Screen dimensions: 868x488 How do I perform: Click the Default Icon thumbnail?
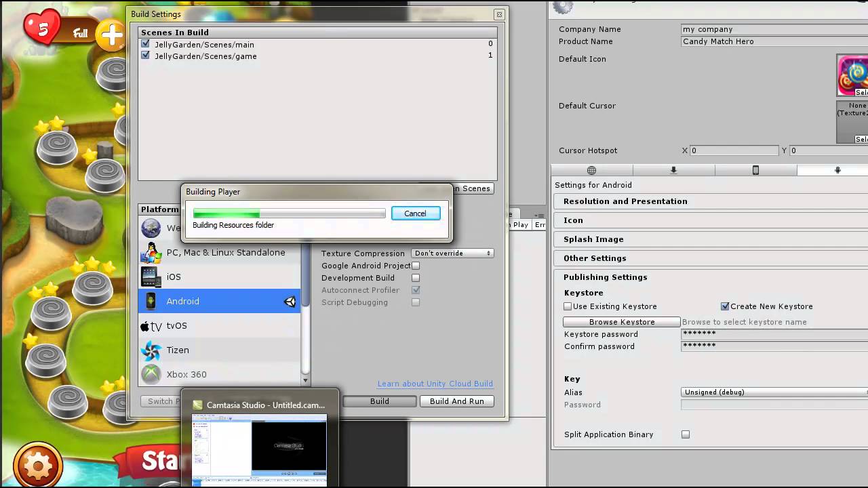852,75
